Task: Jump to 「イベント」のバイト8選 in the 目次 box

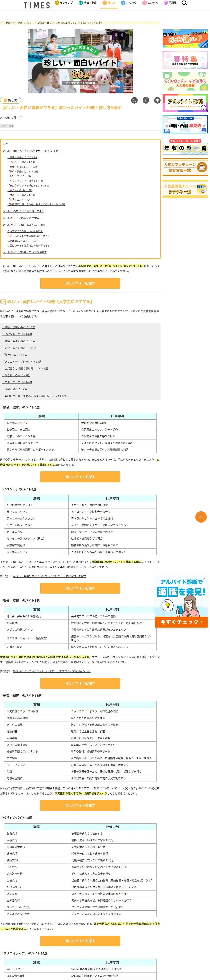Action: [x=21, y=162]
